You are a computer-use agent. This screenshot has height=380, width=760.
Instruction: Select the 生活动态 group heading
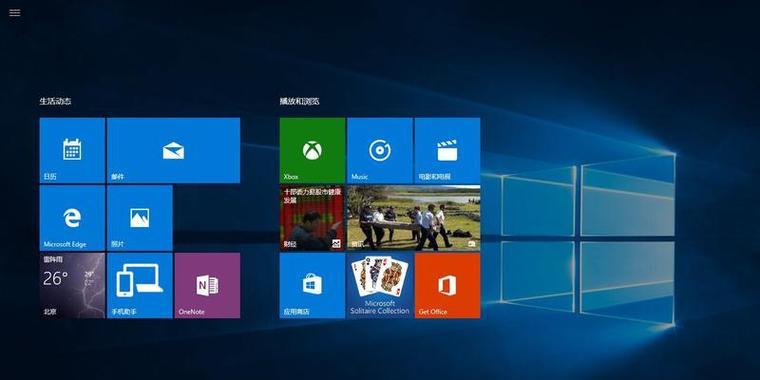(x=56, y=101)
